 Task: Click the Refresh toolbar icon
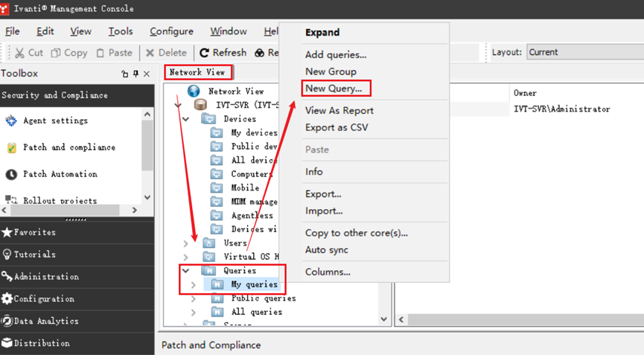point(204,53)
